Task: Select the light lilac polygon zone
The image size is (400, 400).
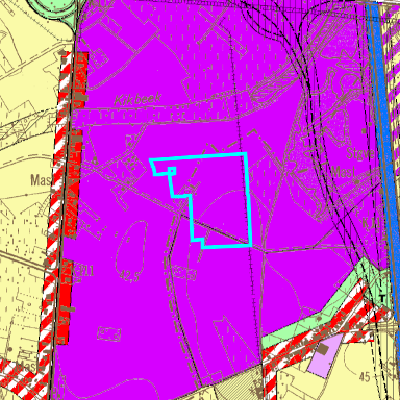Action: 325,357
